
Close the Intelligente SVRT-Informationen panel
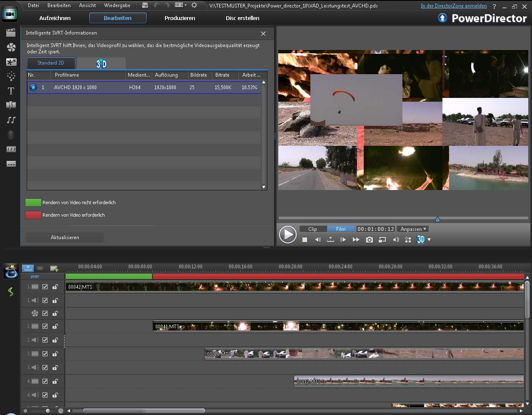pyautogui.click(x=263, y=33)
